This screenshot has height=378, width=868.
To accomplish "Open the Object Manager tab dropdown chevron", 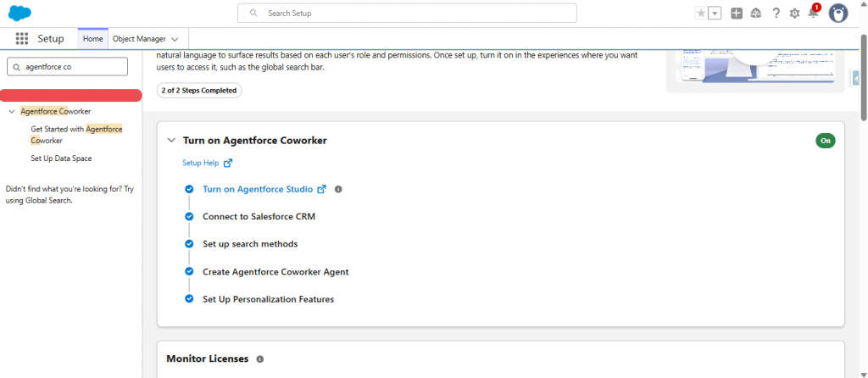I will coord(175,39).
